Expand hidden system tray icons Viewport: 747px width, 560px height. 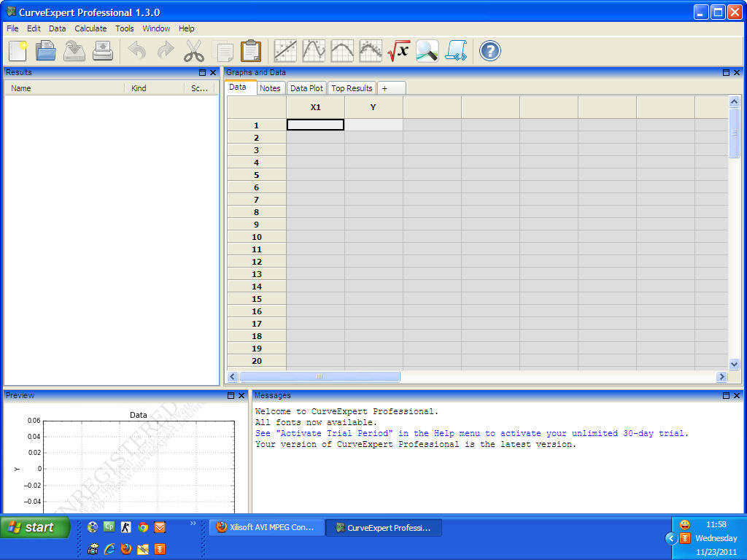(x=671, y=538)
